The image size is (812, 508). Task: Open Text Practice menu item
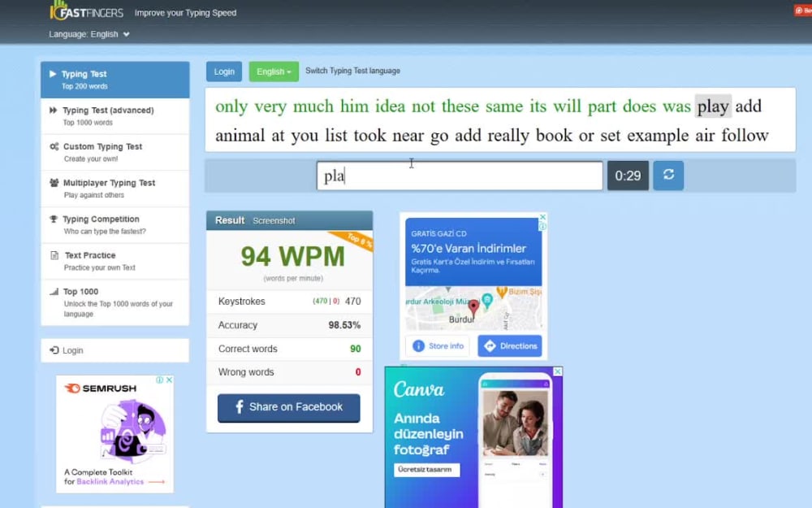tap(115, 261)
